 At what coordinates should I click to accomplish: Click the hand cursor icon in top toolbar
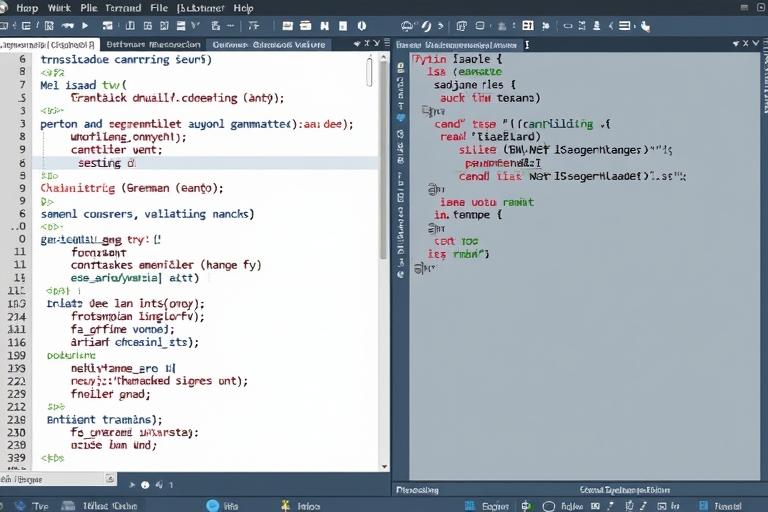click(x=645, y=25)
